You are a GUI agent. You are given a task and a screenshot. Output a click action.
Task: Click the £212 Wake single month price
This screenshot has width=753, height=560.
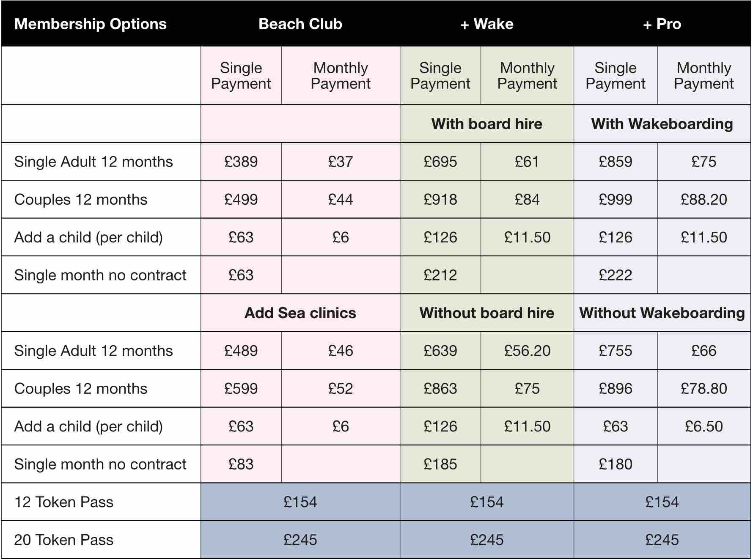[x=440, y=275]
